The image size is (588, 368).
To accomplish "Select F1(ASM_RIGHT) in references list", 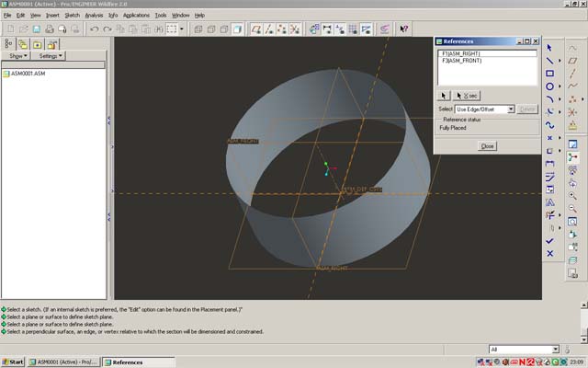I will click(x=462, y=53).
